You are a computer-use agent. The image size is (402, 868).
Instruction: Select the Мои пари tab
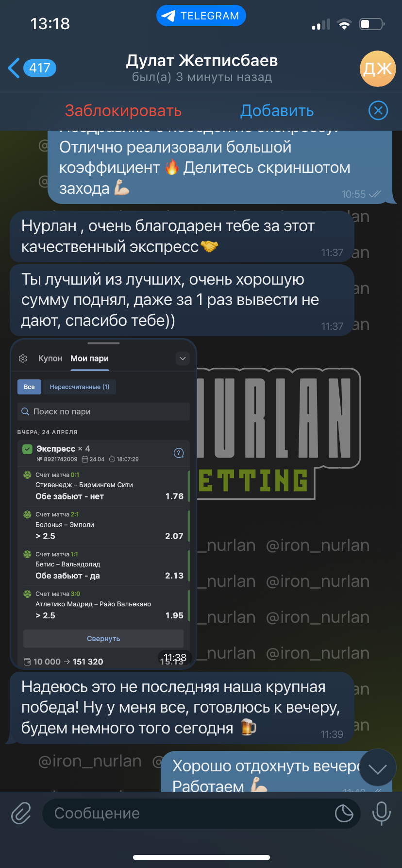[89, 358]
